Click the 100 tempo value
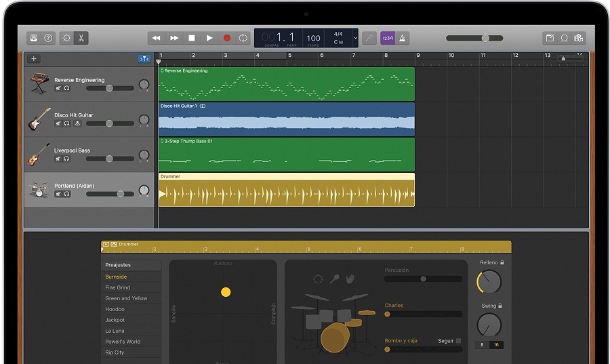This screenshot has height=364, width=610. click(313, 38)
